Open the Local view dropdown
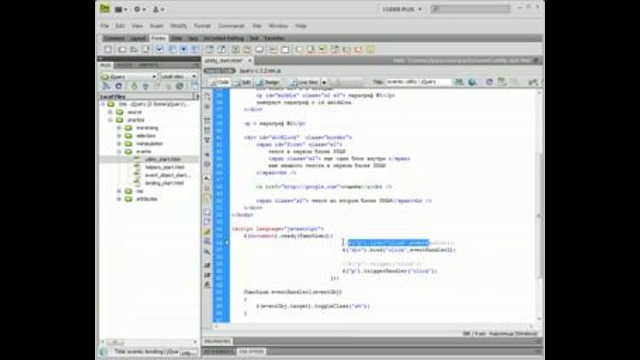Viewport: 640px width, 360px height. pos(178,76)
